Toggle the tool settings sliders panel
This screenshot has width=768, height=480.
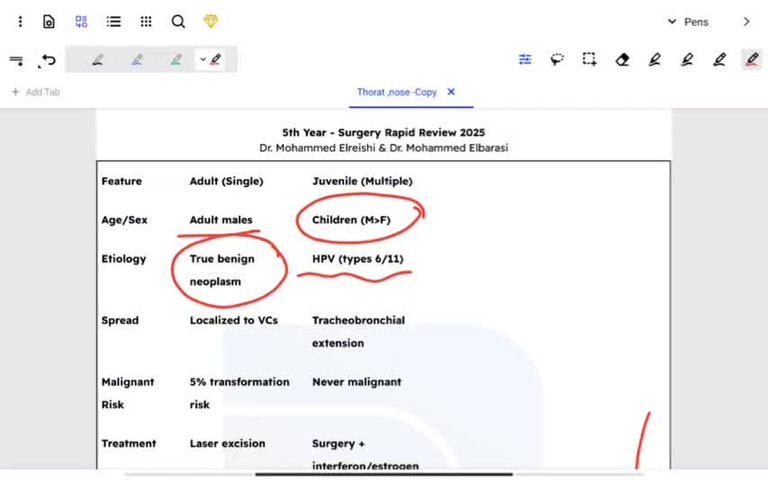(525, 60)
